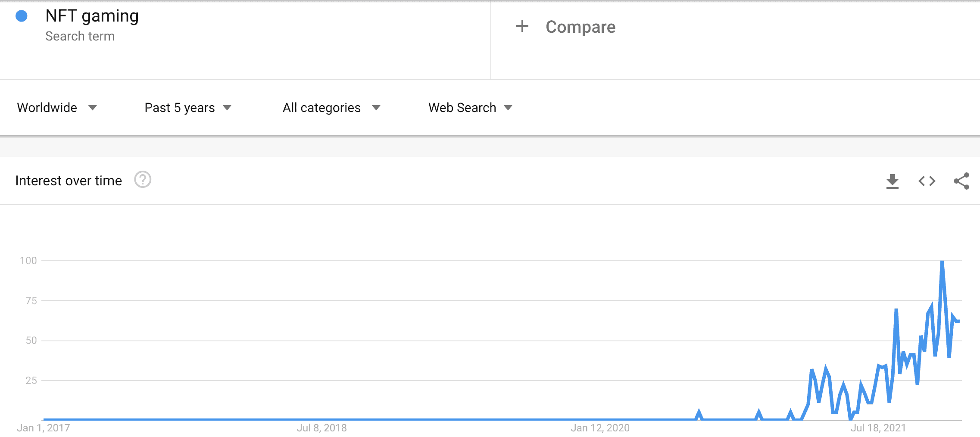
Task: Click the plus icon next to Compare
Action: (522, 26)
